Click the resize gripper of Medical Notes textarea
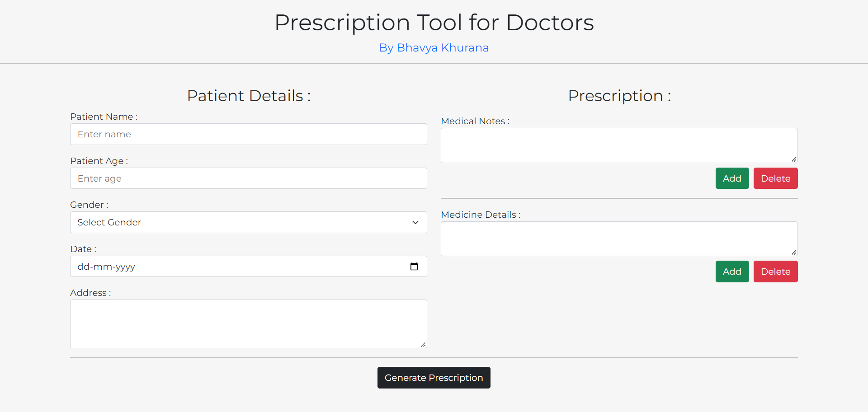 794,159
